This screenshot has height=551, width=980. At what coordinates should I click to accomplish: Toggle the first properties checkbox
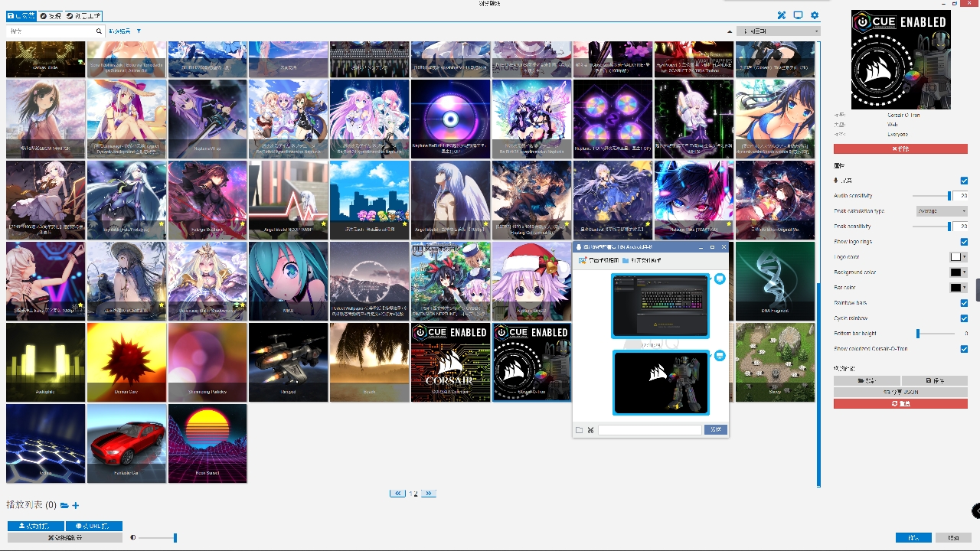pyautogui.click(x=964, y=181)
